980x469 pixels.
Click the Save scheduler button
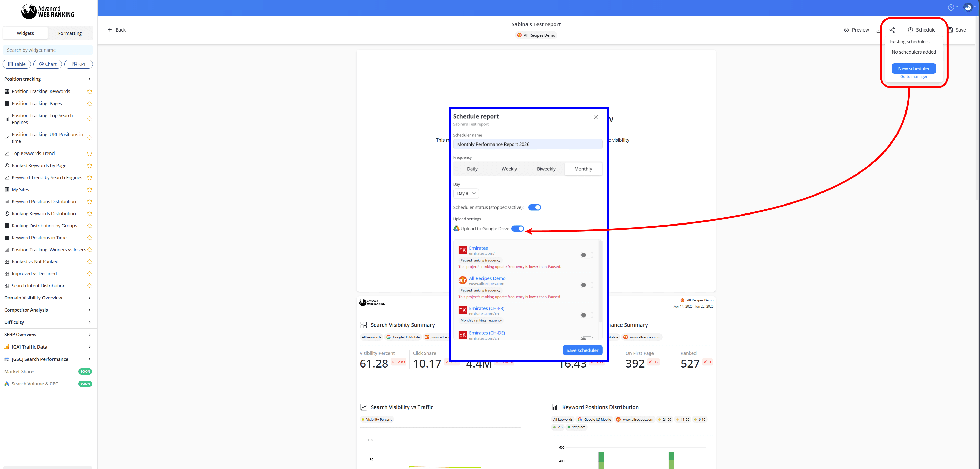tap(582, 350)
